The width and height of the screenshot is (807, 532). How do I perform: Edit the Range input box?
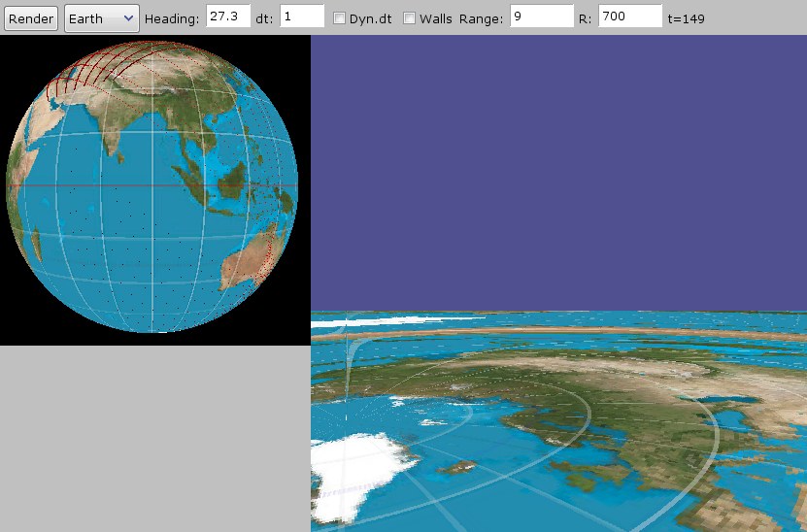click(x=542, y=16)
